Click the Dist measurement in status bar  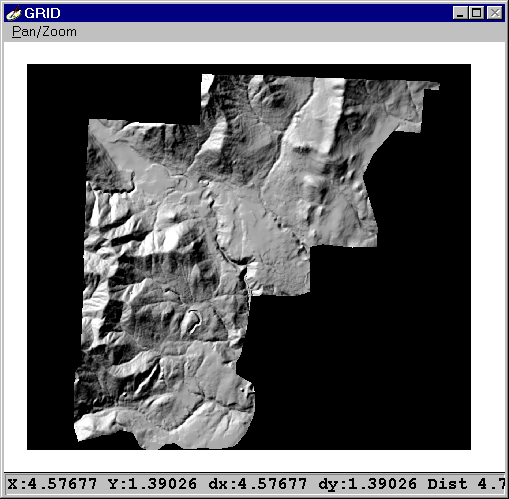pos(466,484)
